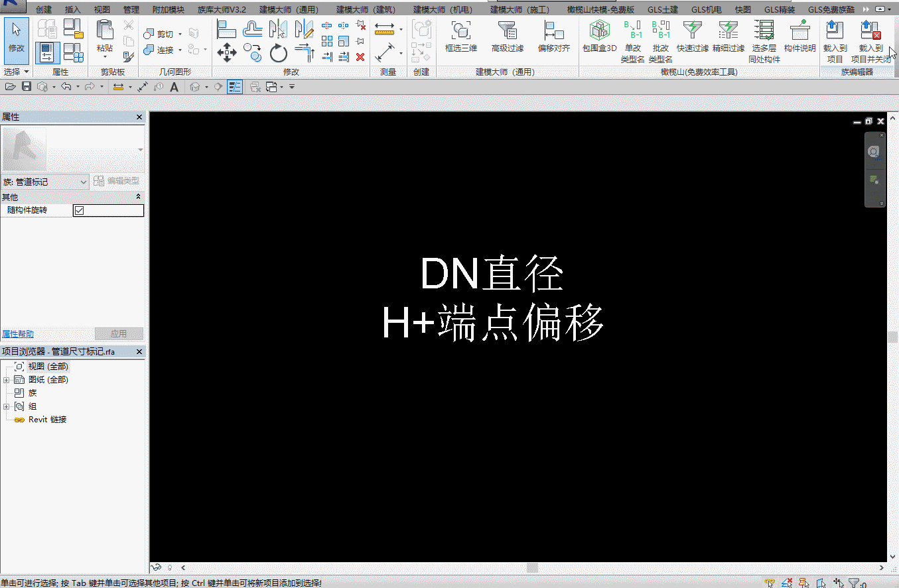This screenshot has height=588, width=899.
Task: Open the 框选三维 tool
Action: [x=461, y=37]
